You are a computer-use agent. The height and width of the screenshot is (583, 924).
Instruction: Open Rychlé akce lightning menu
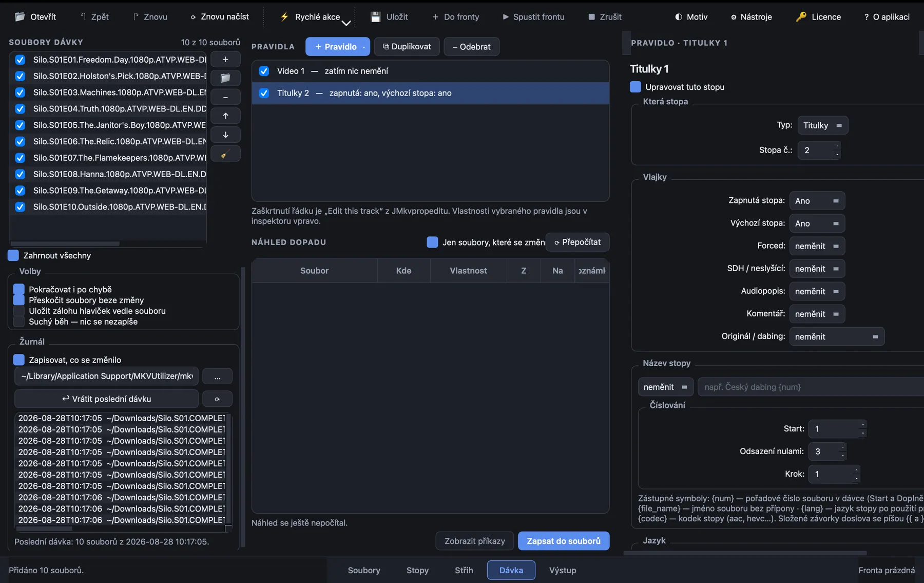pyautogui.click(x=315, y=16)
